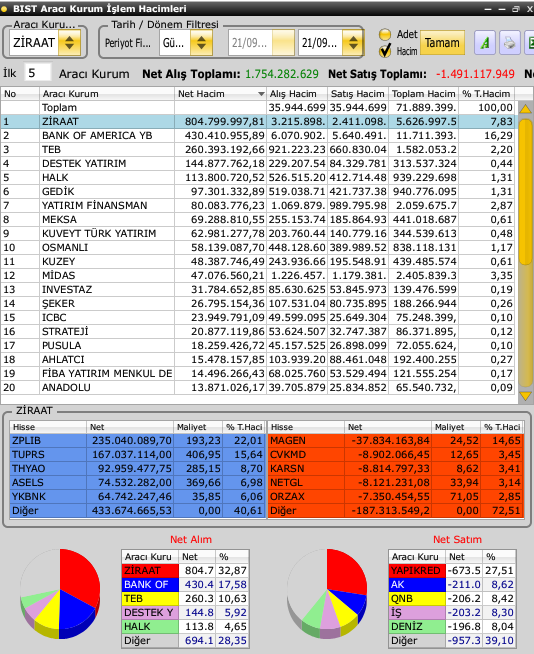The height and width of the screenshot is (654, 534).
Task: Select the Hacim radio option
Action: pos(385,51)
